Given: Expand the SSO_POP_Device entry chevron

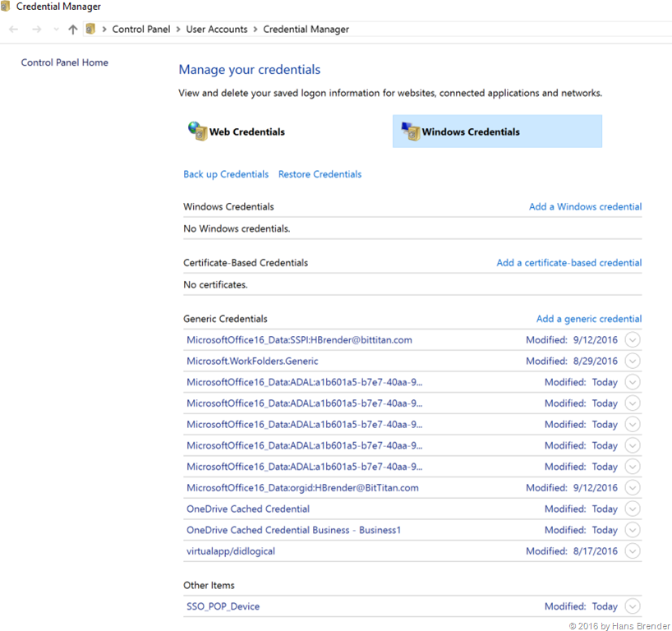Looking at the screenshot, I should pos(632,606).
